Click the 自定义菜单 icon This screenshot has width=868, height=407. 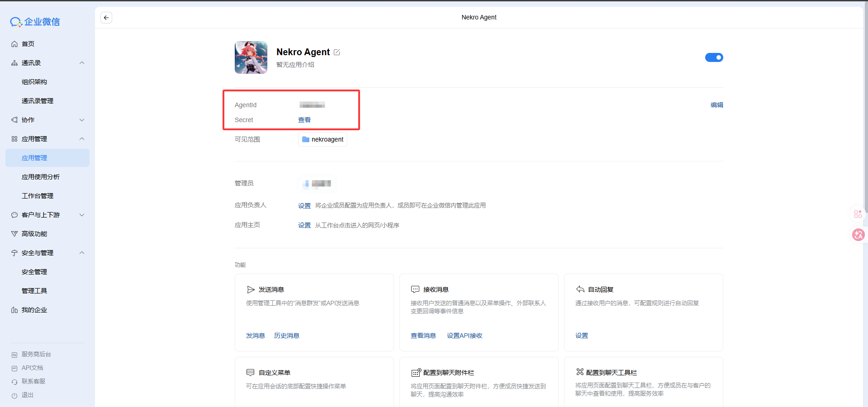coord(250,373)
